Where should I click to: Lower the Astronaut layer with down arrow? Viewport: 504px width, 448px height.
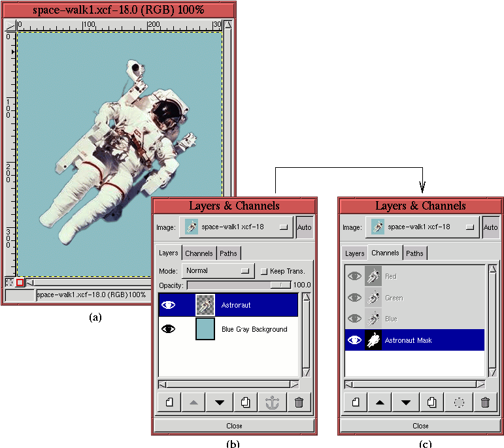click(x=220, y=402)
